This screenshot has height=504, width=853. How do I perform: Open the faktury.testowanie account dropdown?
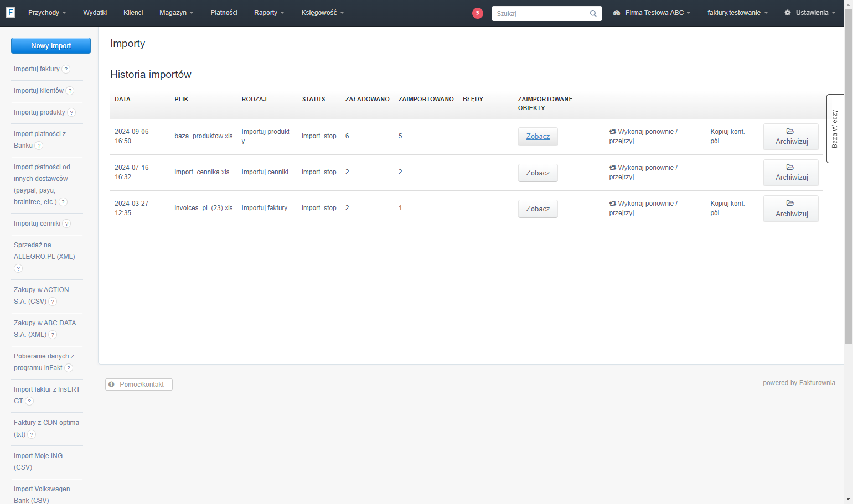click(737, 13)
